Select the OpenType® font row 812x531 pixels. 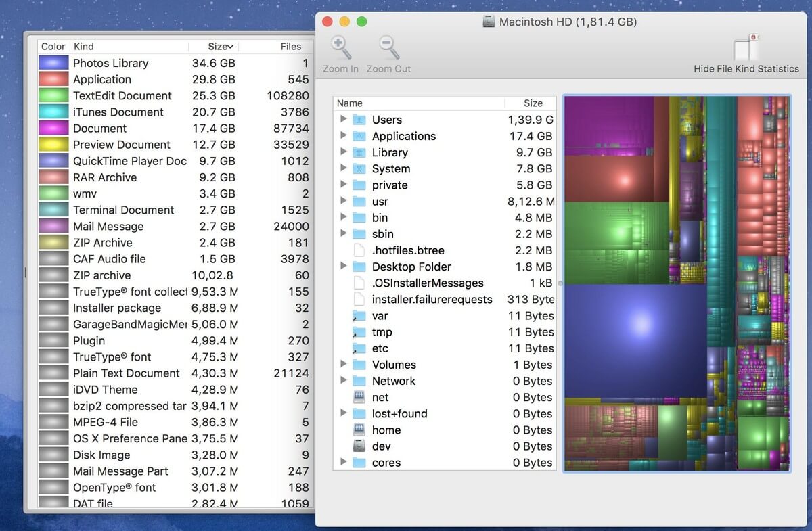point(176,488)
